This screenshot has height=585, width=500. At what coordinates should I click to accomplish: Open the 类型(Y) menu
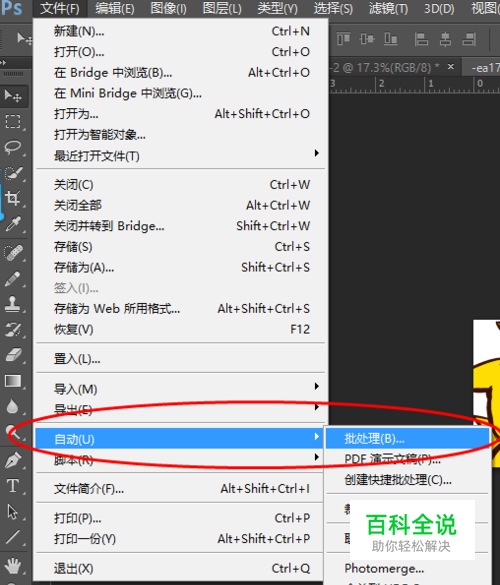(278, 8)
